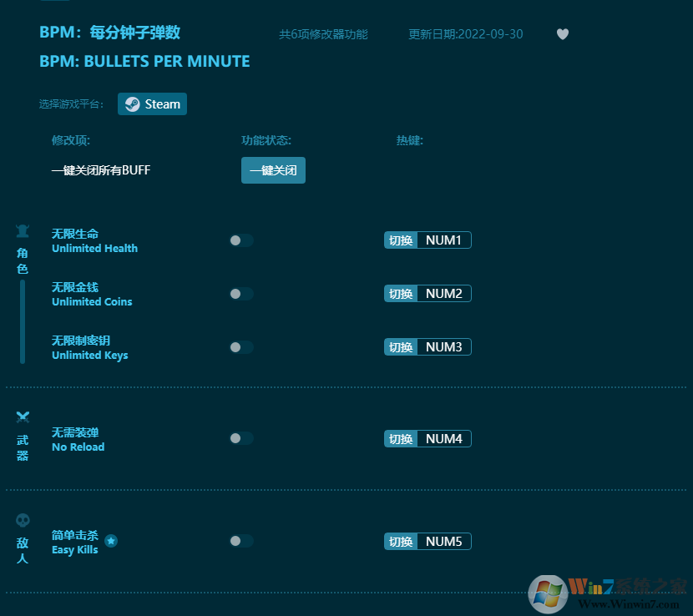The image size is (693, 616).
Task: Click 切换 button for NUM2 hotkey
Action: tap(401, 294)
